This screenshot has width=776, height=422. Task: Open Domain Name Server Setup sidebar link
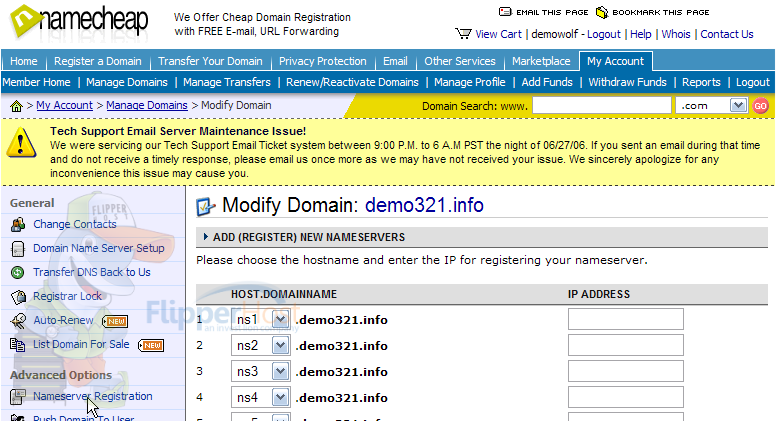[x=98, y=248]
